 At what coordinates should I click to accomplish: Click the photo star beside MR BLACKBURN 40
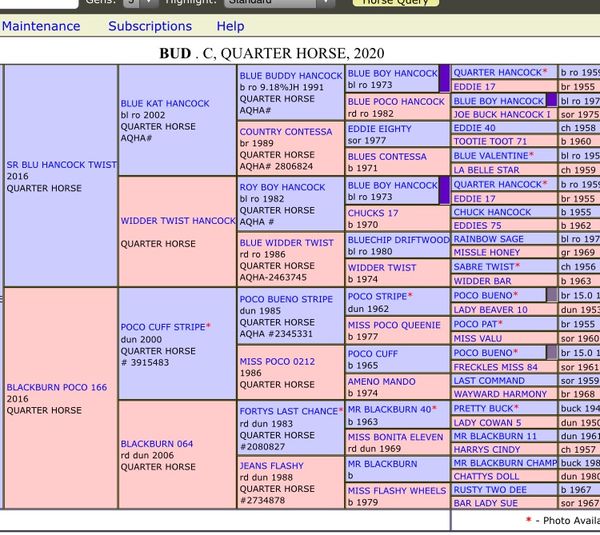coord(434,408)
